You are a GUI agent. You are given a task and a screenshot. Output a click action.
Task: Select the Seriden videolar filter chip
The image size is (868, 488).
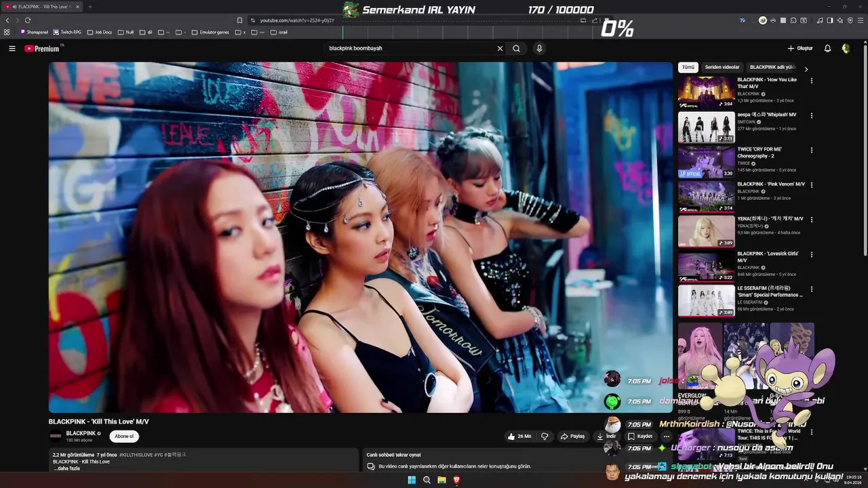click(x=722, y=67)
